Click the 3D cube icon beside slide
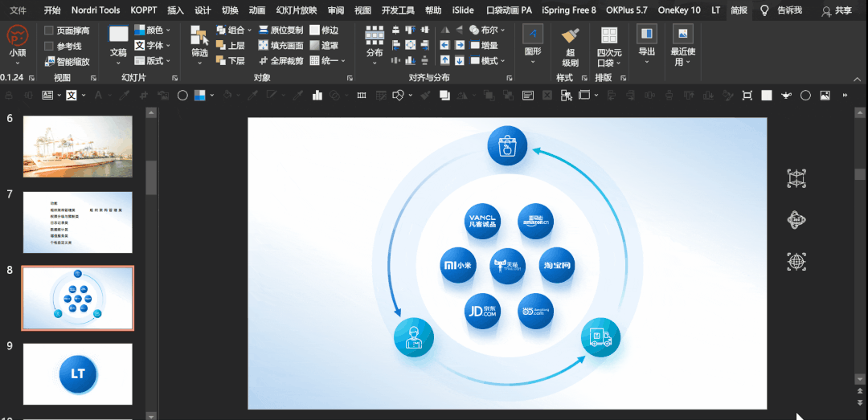The width and height of the screenshot is (868, 420). pyautogui.click(x=796, y=178)
